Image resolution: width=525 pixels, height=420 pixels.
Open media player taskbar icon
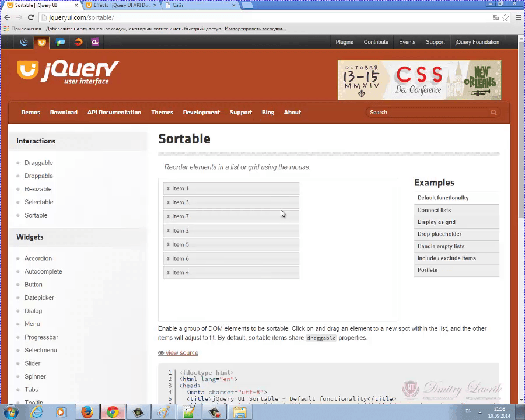61,412
